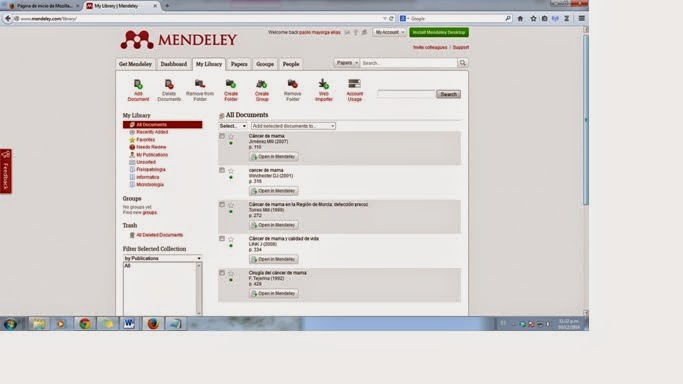Open the by Publications filter dropdown
Image resolution: width=683 pixels, height=384 pixels.
(x=162, y=258)
